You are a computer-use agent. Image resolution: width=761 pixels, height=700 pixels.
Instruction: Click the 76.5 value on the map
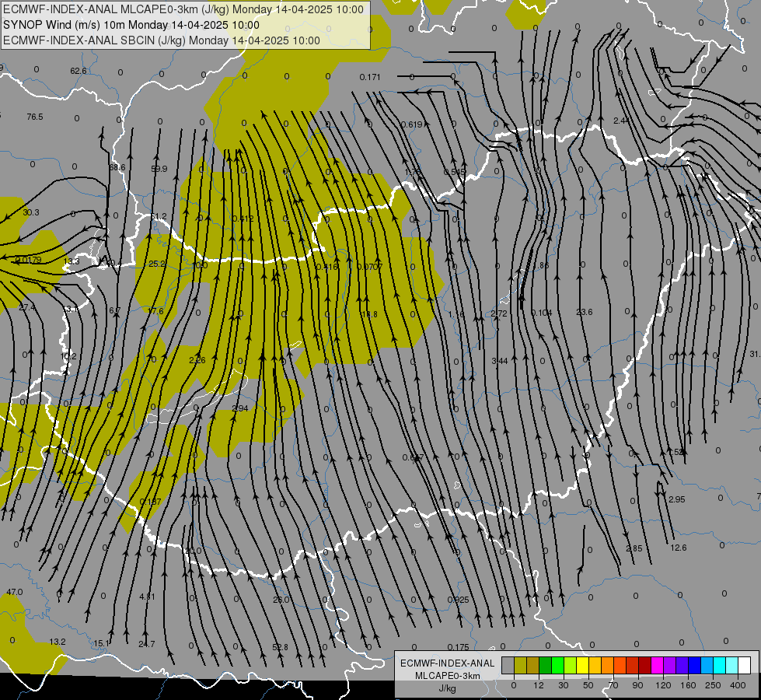point(35,117)
